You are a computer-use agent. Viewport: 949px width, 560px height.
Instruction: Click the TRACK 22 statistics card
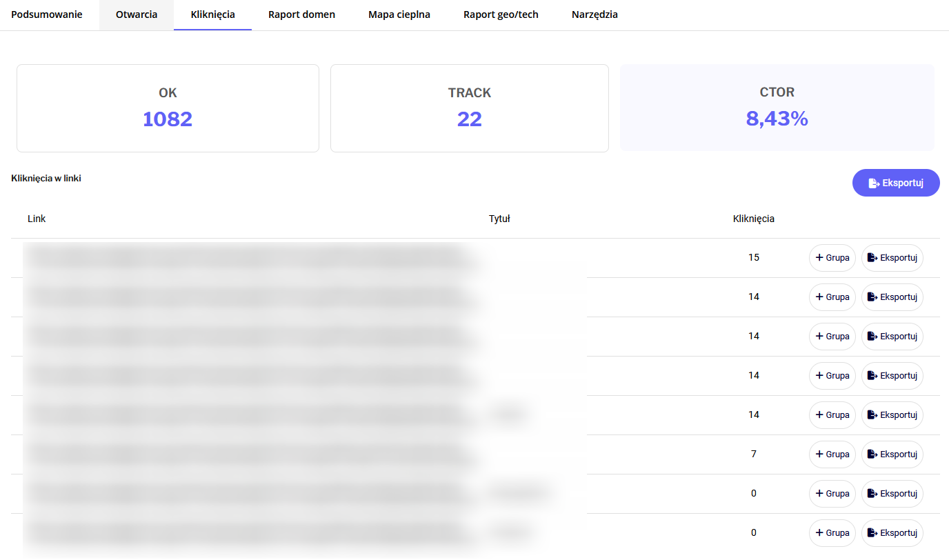[469, 108]
